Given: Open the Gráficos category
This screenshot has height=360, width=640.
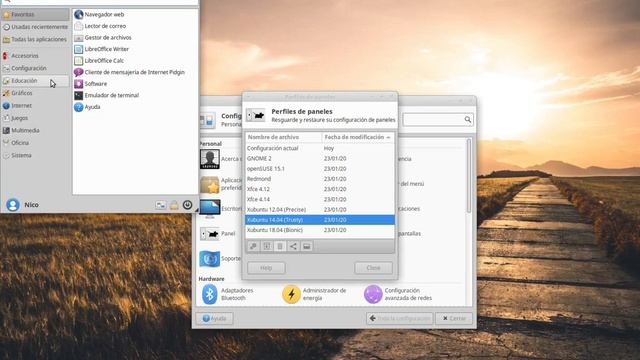Looking at the screenshot, I should click(35, 93).
